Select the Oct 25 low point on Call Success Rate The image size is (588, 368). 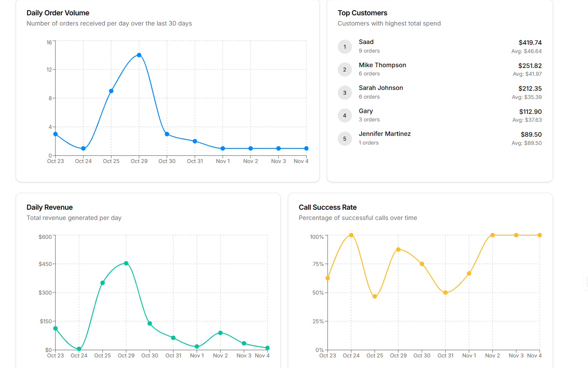pyautogui.click(x=375, y=296)
